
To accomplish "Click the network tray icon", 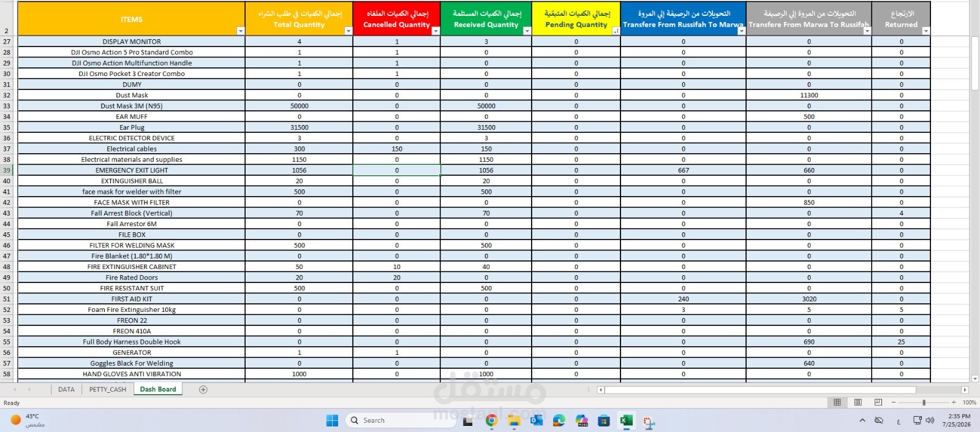I will pos(917,420).
